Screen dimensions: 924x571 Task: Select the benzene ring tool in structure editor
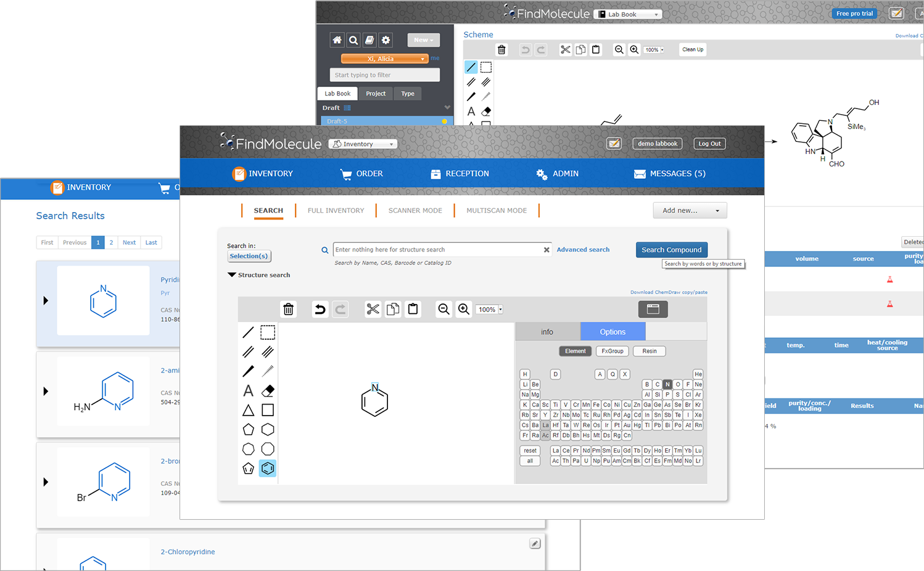click(268, 469)
